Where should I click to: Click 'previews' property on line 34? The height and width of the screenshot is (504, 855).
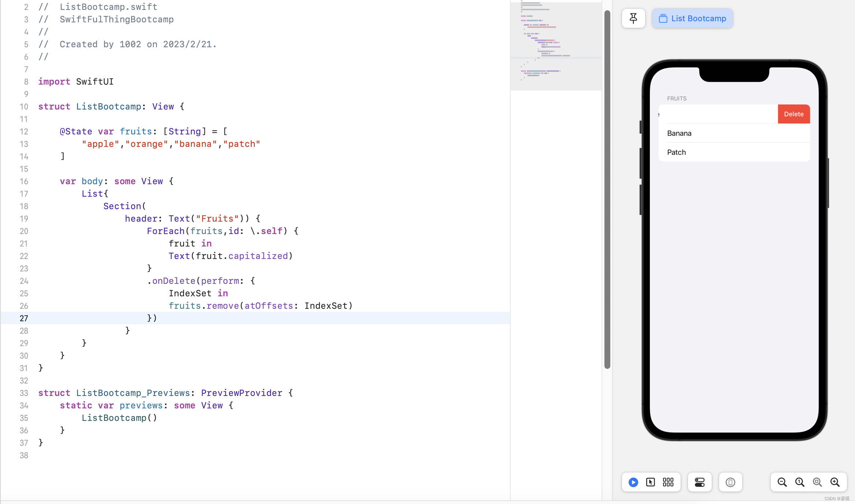(x=141, y=405)
